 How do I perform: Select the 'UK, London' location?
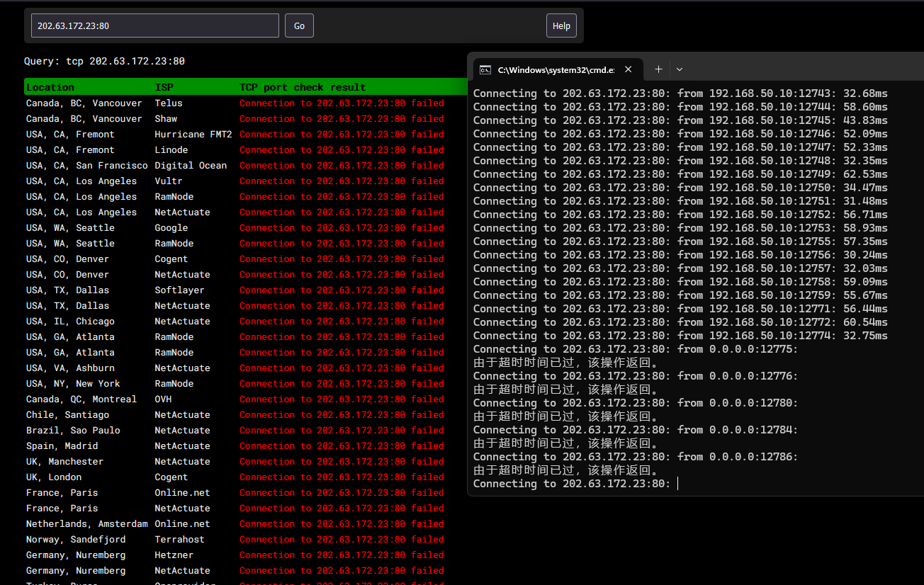54,477
